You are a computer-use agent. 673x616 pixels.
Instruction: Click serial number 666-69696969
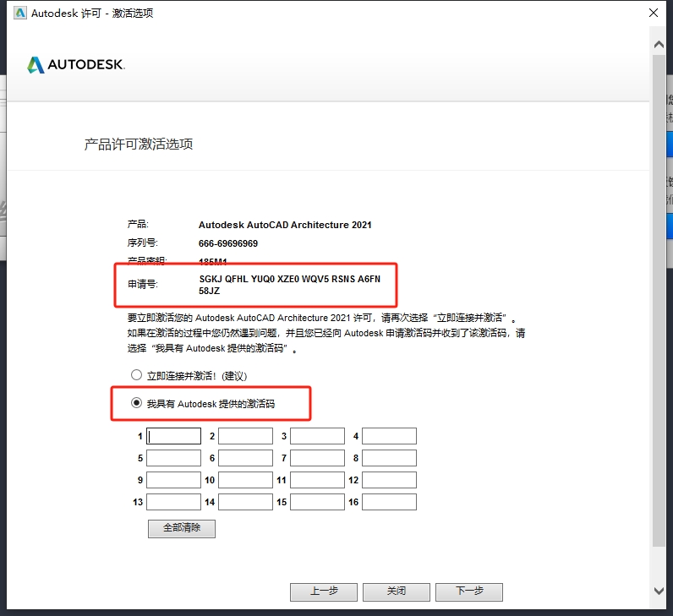pos(228,243)
